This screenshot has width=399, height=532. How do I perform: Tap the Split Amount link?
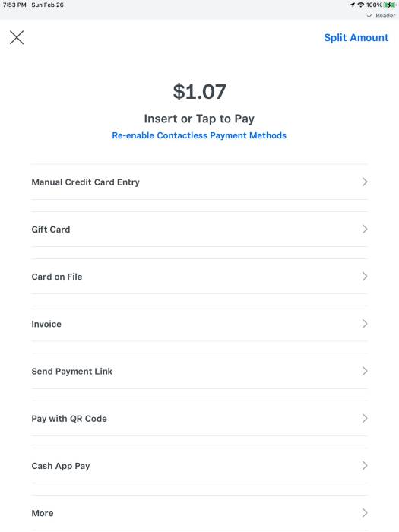click(356, 38)
